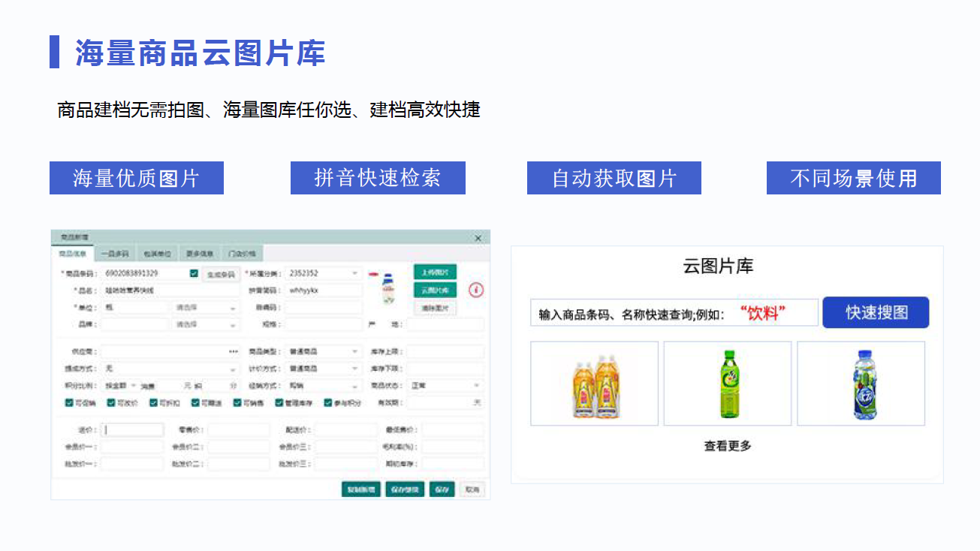Toggle the 参与积分 checkbox
This screenshot has width=980, height=551.
[x=328, y=403]
